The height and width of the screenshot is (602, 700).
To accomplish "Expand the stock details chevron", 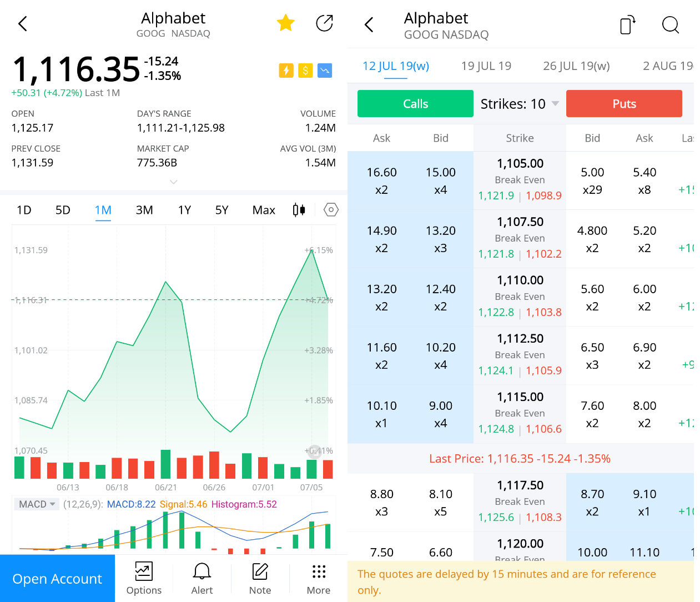I will (173, 182).
